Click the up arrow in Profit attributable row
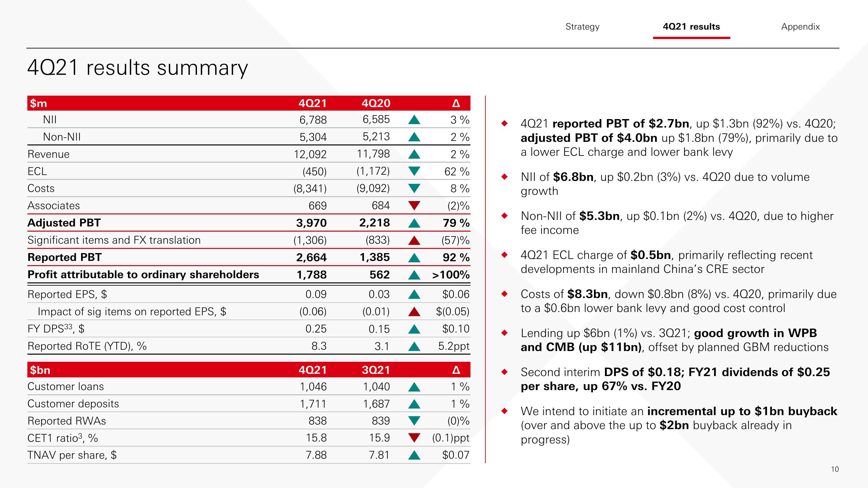This screenshot has width=868, height=488. tap(414, 275)
